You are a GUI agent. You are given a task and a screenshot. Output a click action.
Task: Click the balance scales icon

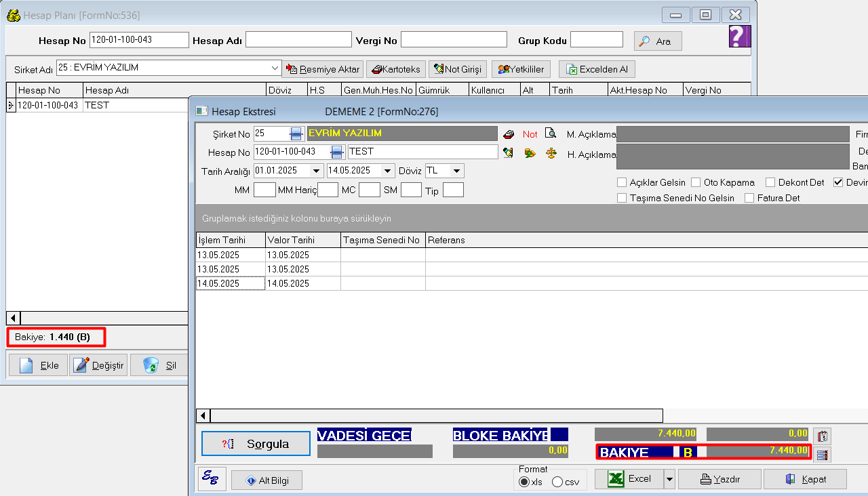tap(551, 152)
